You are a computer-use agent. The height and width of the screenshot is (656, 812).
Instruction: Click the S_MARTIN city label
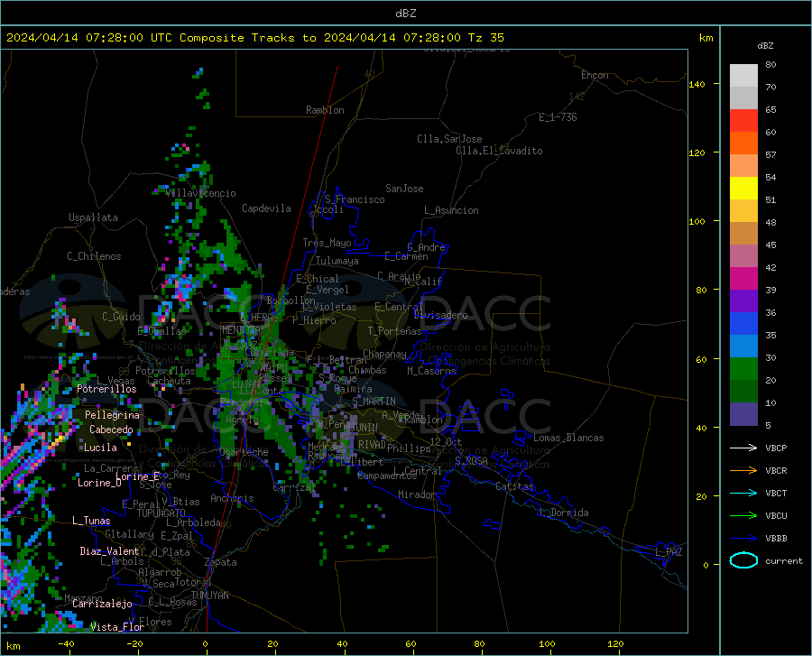tap(374, 402)
